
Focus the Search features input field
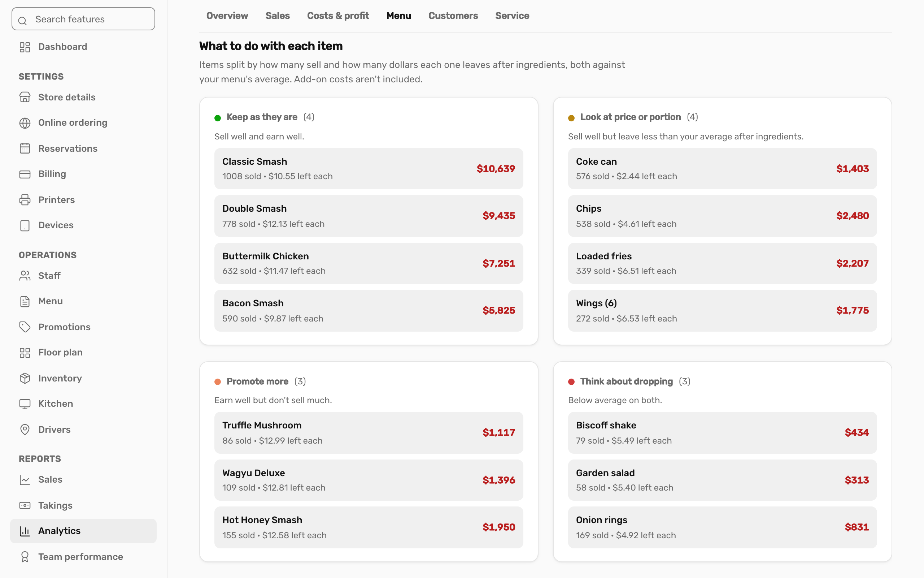(83, 19)
